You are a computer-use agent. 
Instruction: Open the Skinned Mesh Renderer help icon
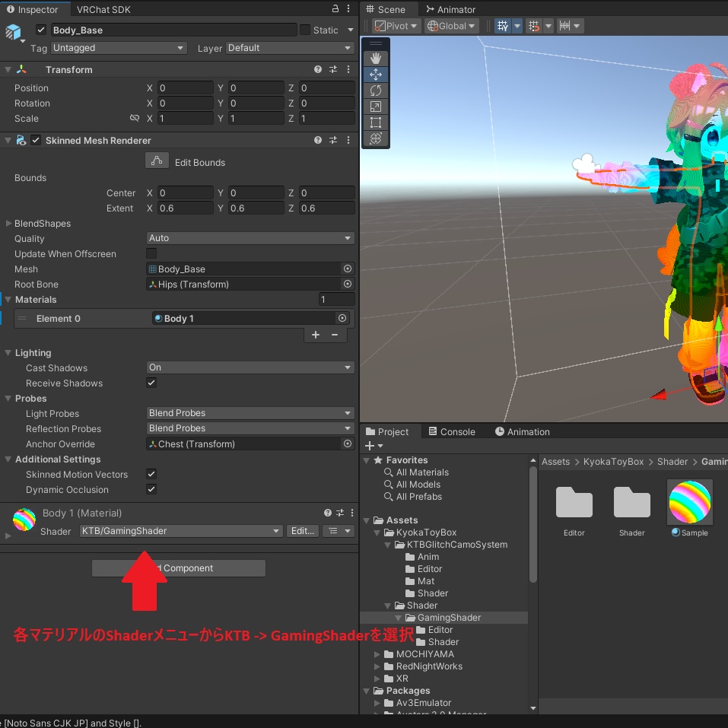(317, 140)
